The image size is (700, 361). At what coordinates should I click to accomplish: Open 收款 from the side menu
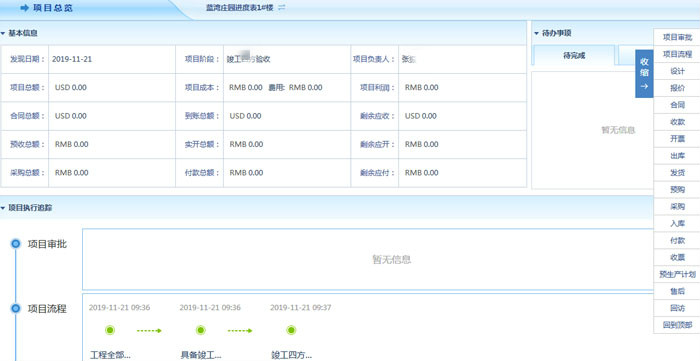click(677, 122)
